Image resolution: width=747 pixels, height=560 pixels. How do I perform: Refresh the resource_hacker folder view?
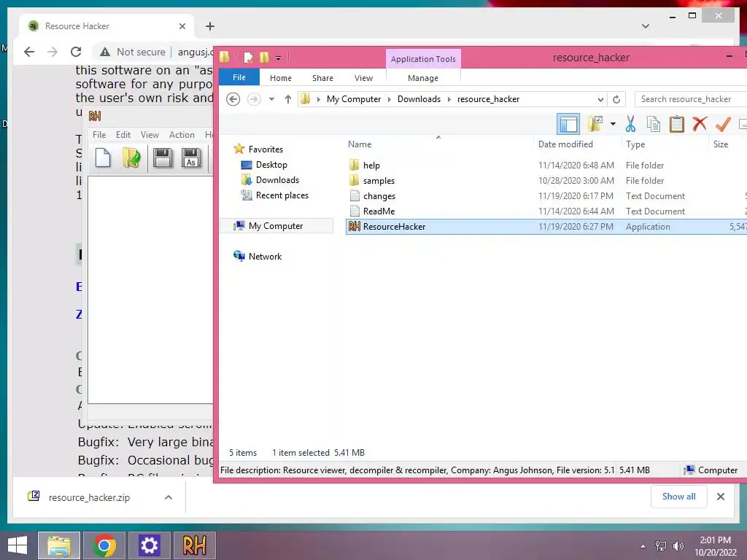(x=616, y=99)
